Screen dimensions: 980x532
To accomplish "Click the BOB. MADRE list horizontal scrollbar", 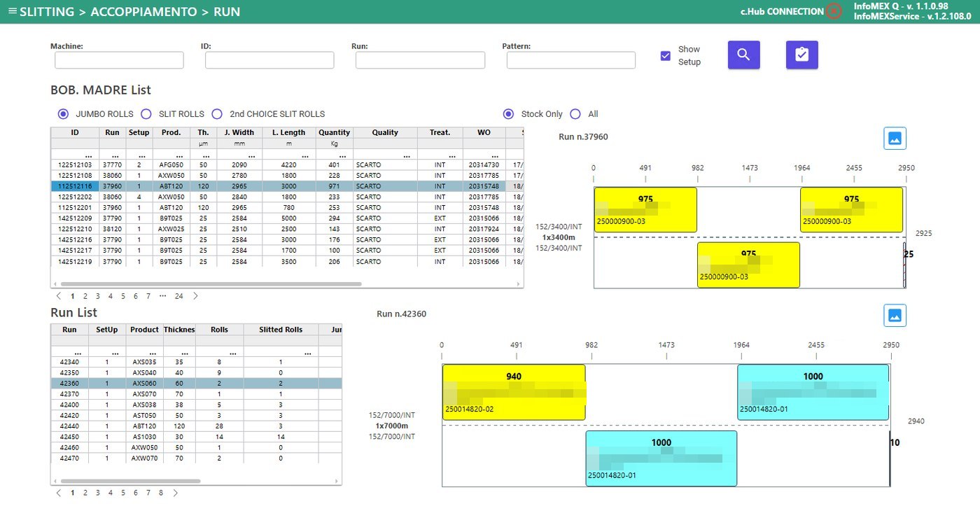I will [x=210, y=284].
